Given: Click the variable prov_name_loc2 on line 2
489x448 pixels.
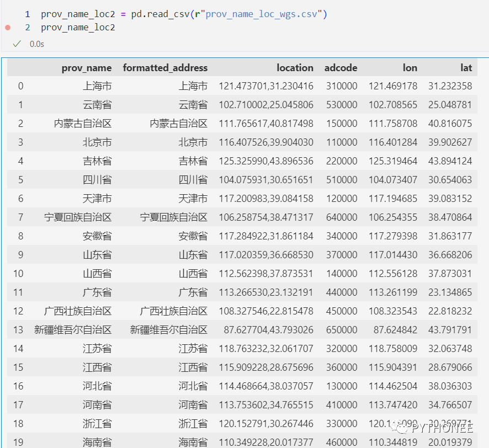Looking at the screenshot, I should (78, 27).
